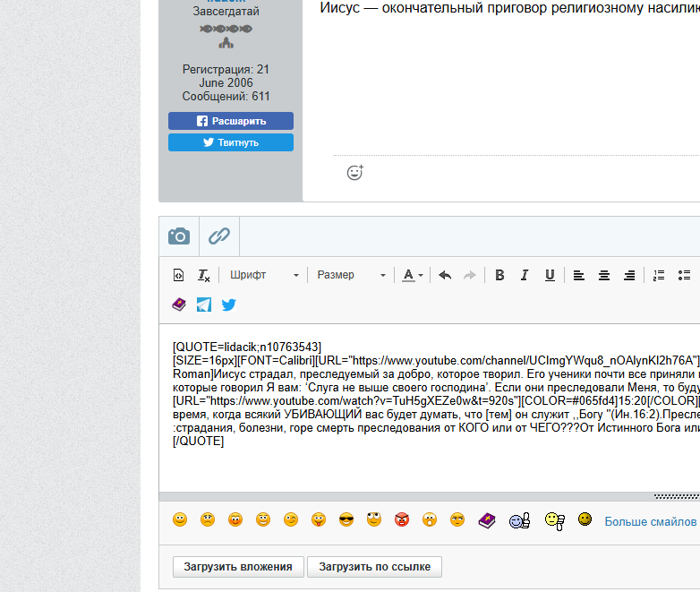Click the remove formatting icon
This screenshot has height=592, width=700.
(x=203, y=275)
